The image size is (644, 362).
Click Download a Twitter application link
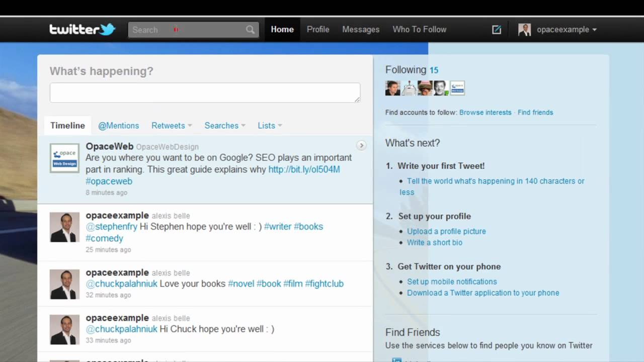pos(483,293)
